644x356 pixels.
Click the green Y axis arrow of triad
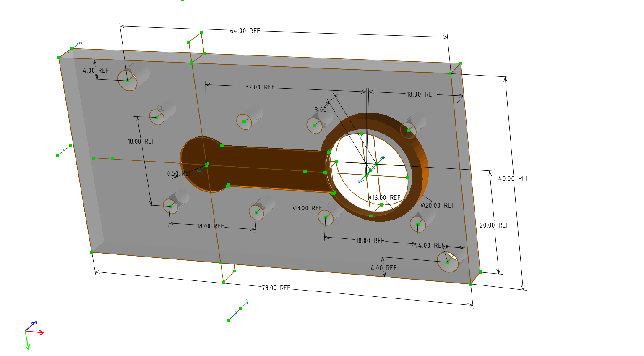point(28,346)
